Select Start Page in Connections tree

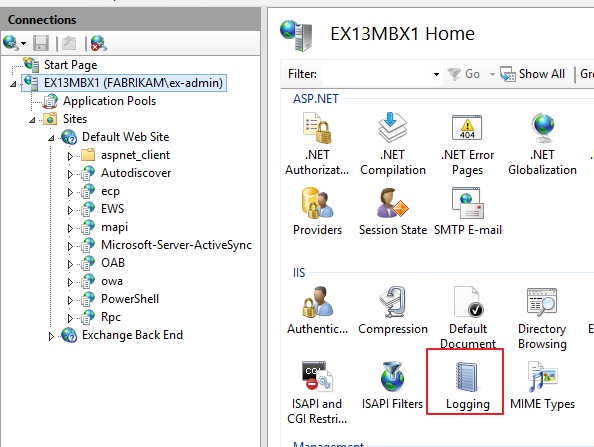coord(70,65)
